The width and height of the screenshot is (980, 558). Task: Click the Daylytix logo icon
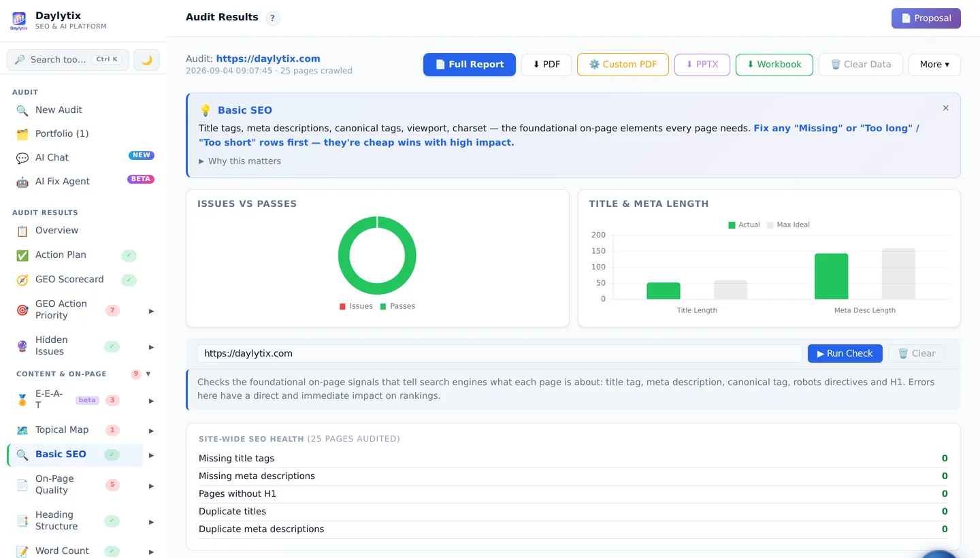tap(19, 20)
